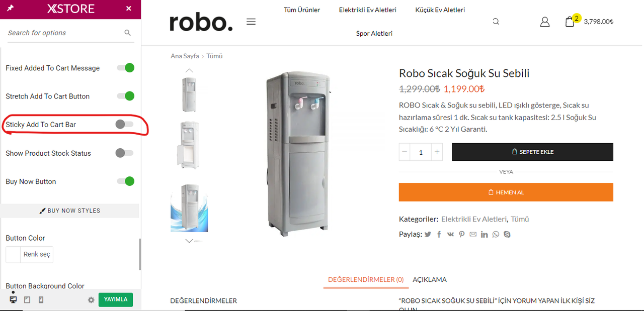Click the pin icon in XStore header
This screenshot has width=644, height=311.
(11, 9)
